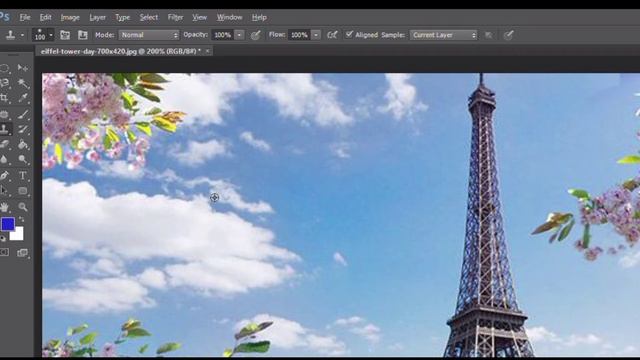Screen dimensions: 640x360
Task: Reset default foreground and background colors
Action: coord(3,238)
